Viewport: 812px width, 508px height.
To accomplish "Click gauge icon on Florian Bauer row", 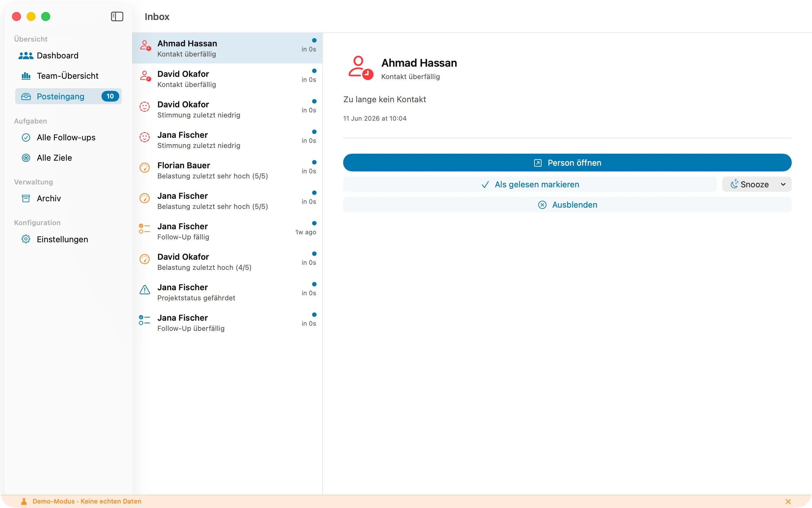I will (x=145, y=168).
